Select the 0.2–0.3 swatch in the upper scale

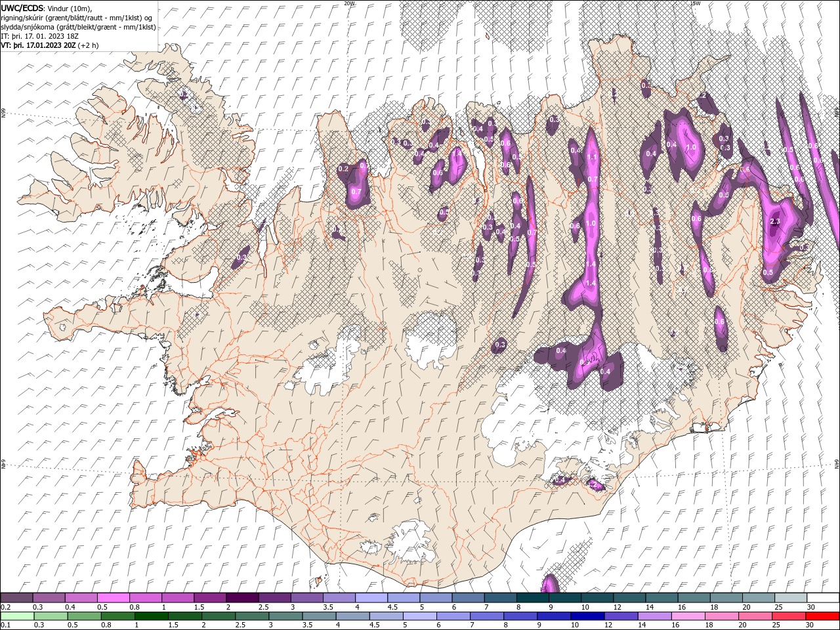pos(16,598)
